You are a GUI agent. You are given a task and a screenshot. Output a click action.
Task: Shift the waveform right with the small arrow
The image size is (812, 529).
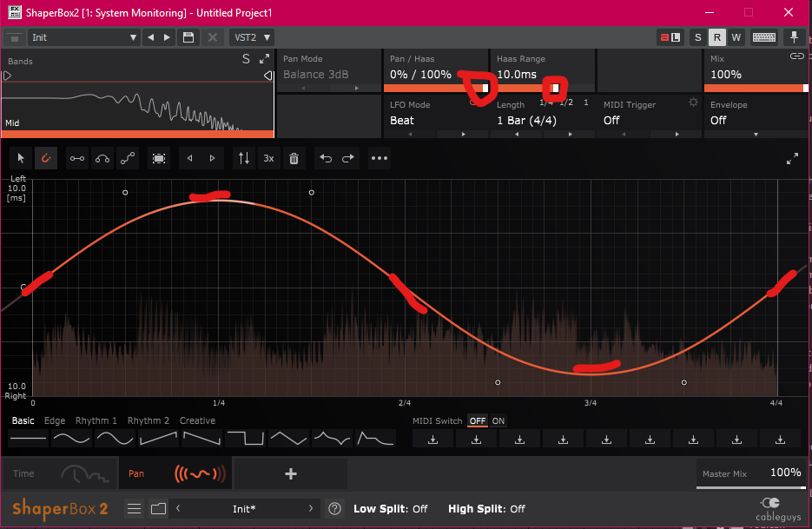[x=212, y=159]
